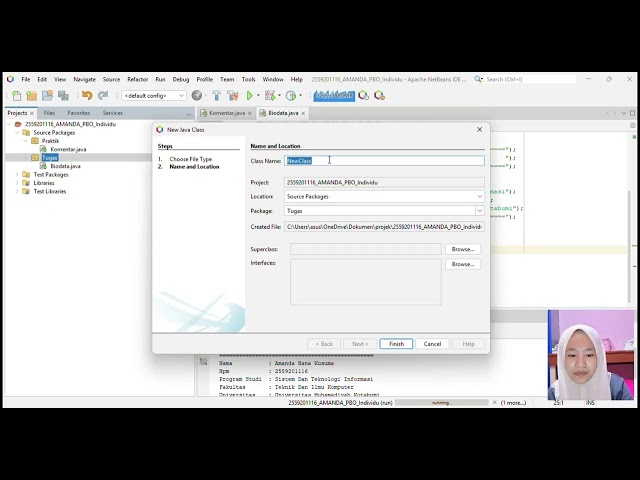This screenshot has width=640, height=480.
Task: Open the Refactor menu
Action: [x=138, y=79]
